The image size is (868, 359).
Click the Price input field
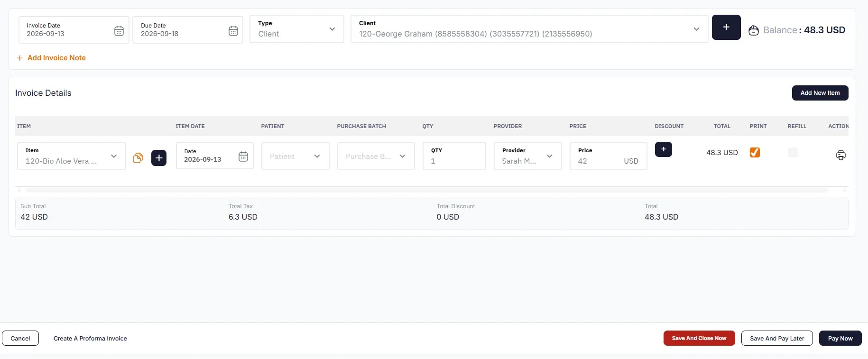[609, 156]
